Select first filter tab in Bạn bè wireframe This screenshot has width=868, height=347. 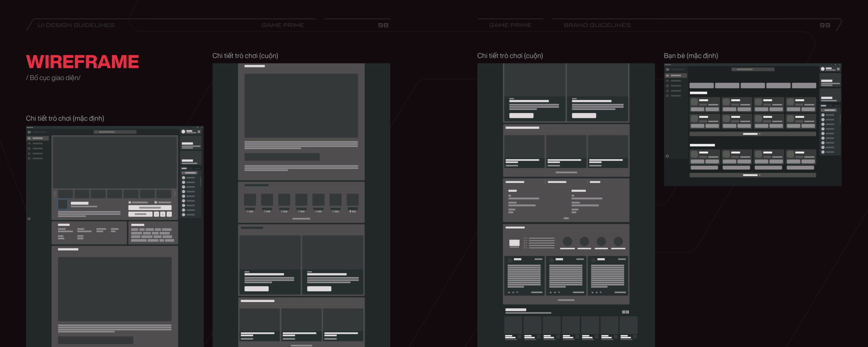click(702, 86)
